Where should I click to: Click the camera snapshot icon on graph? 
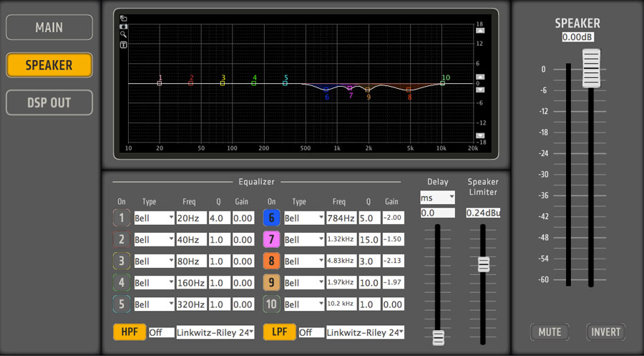[123, 27]
